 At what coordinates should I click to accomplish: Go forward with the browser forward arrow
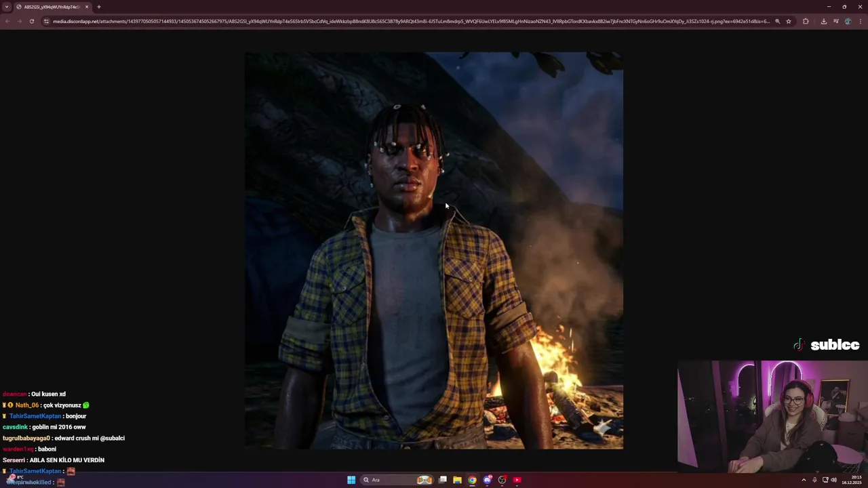[19, 21]
